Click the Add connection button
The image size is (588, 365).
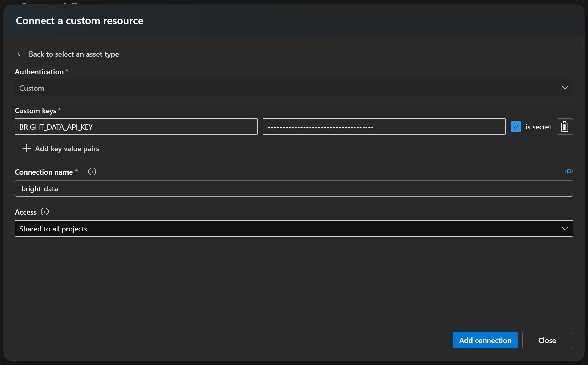485,340
